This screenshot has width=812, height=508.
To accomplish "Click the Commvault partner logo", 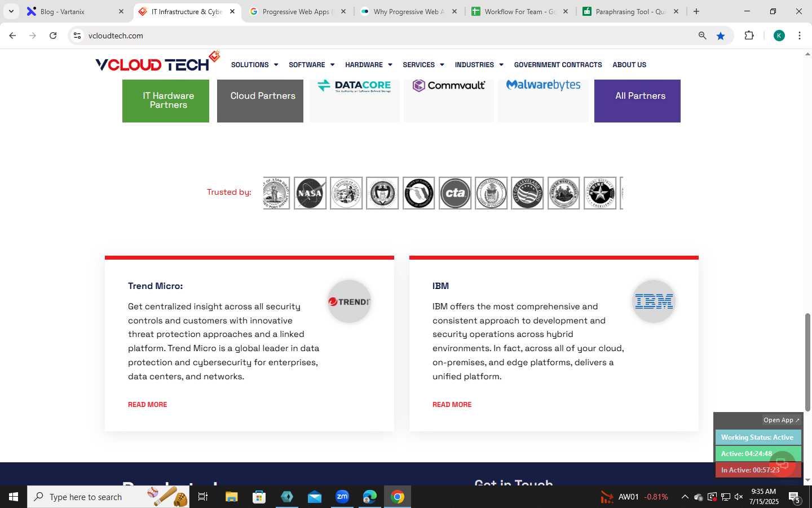I will pyautogui.click(x=449, y=86).
